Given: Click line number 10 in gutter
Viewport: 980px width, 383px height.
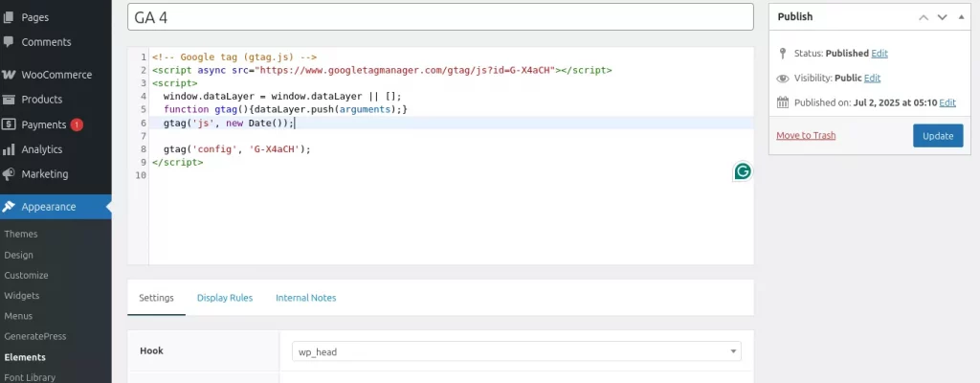Looking at the screenshot, I should (x=142, y=175).
